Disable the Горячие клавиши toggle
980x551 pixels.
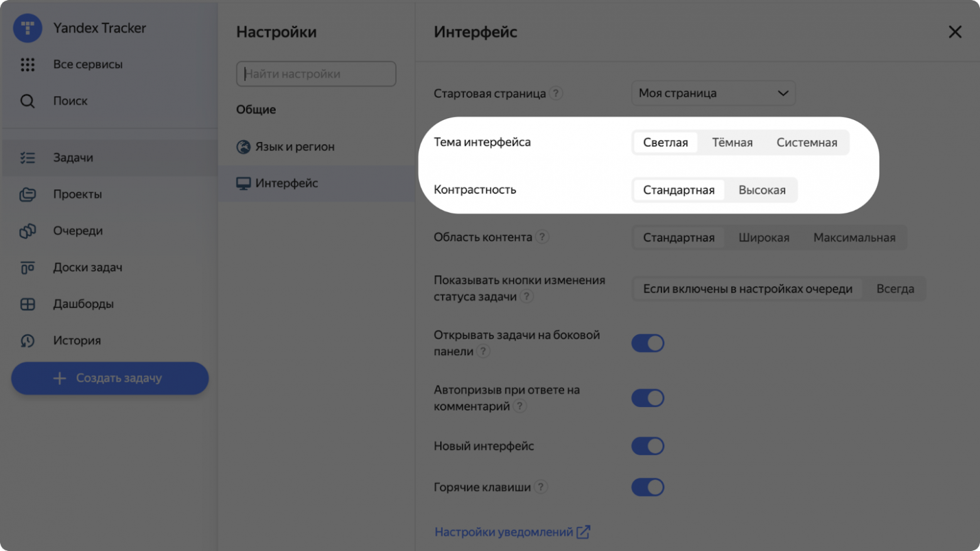point(648,487)
